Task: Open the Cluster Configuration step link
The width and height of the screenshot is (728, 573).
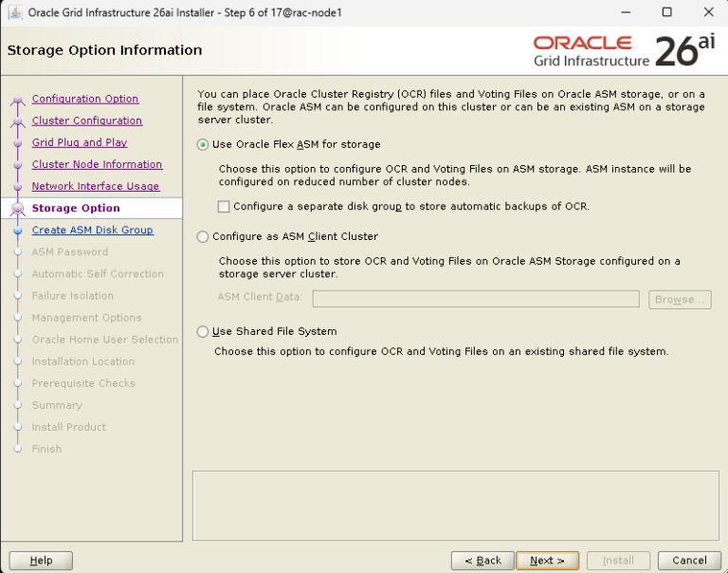Action: click(x=87, y=120)
